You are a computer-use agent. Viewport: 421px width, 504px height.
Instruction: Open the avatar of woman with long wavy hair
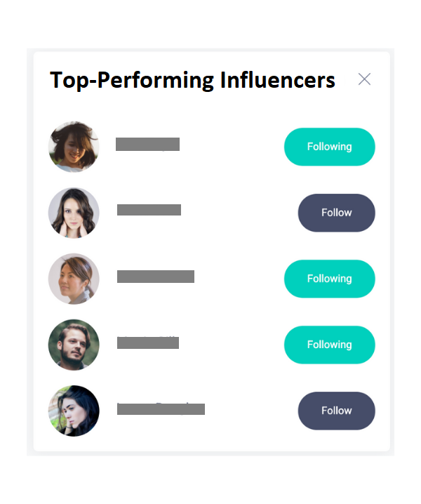(x=74, y=213)
